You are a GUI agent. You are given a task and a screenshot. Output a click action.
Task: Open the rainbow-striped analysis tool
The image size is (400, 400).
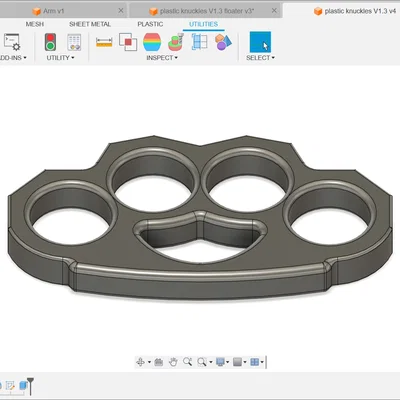click(x=152, y=42)
